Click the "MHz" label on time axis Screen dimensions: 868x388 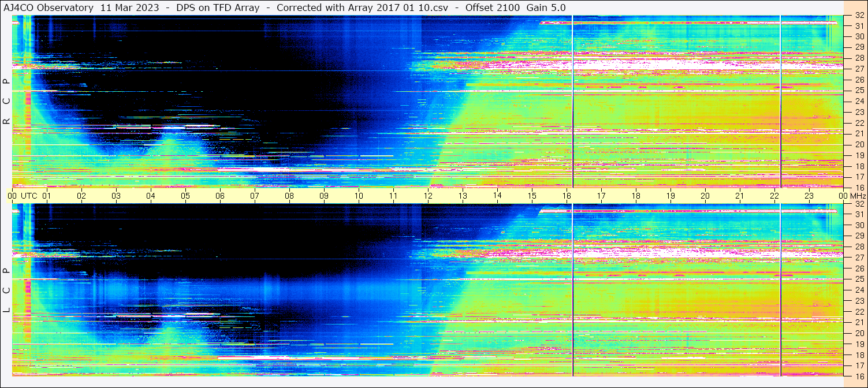pos(859,196)
